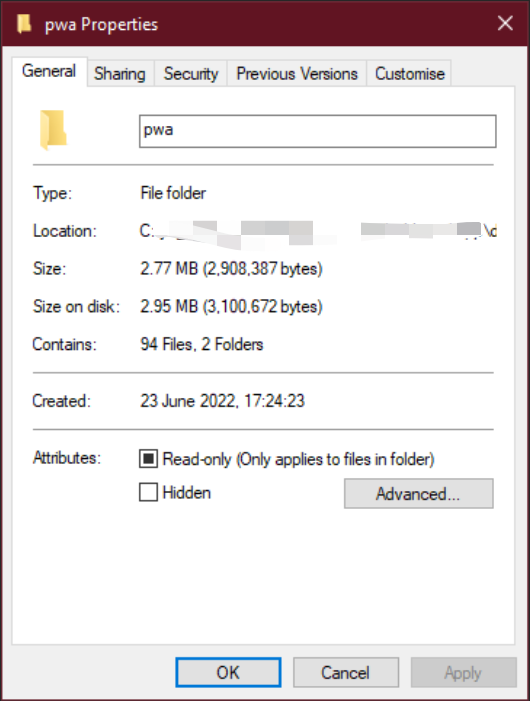Close the pwa Properties dialog

click(x=505, y=23)
